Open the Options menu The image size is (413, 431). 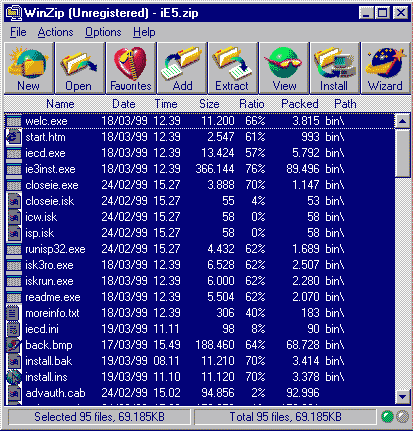pyautogui.click(x=103, y=32)
